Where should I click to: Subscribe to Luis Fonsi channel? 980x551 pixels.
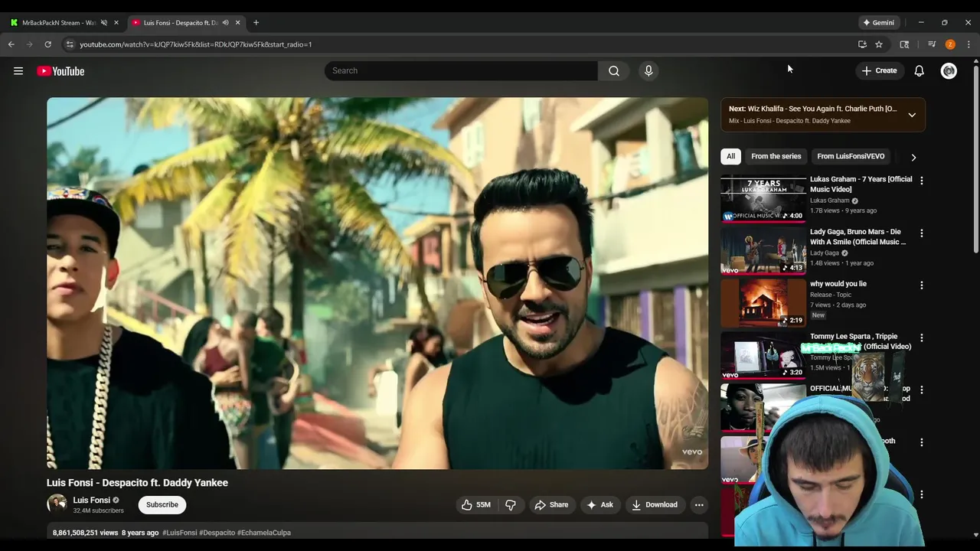point(162,504)
